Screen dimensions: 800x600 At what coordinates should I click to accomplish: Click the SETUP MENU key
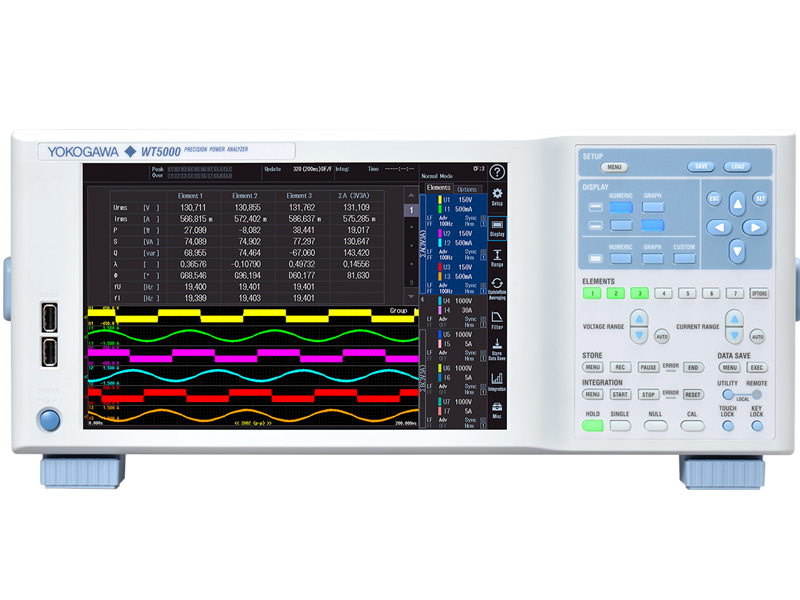614,167
